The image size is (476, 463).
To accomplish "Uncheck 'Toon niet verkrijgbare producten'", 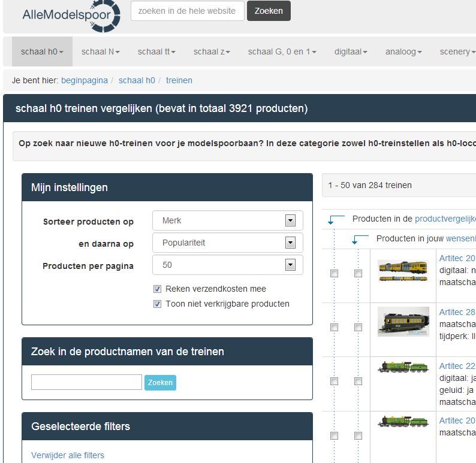I will 158,304.
